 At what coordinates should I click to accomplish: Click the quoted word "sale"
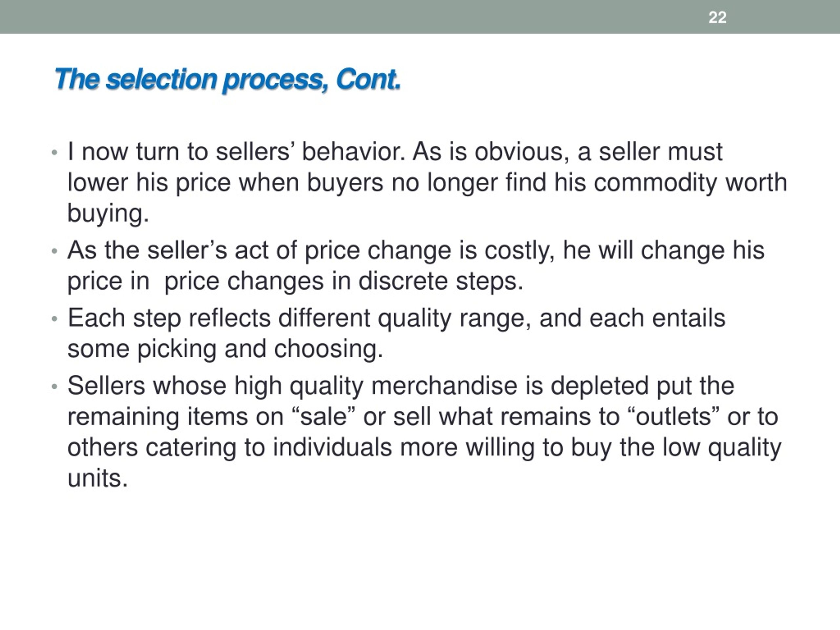coord(324,417)
